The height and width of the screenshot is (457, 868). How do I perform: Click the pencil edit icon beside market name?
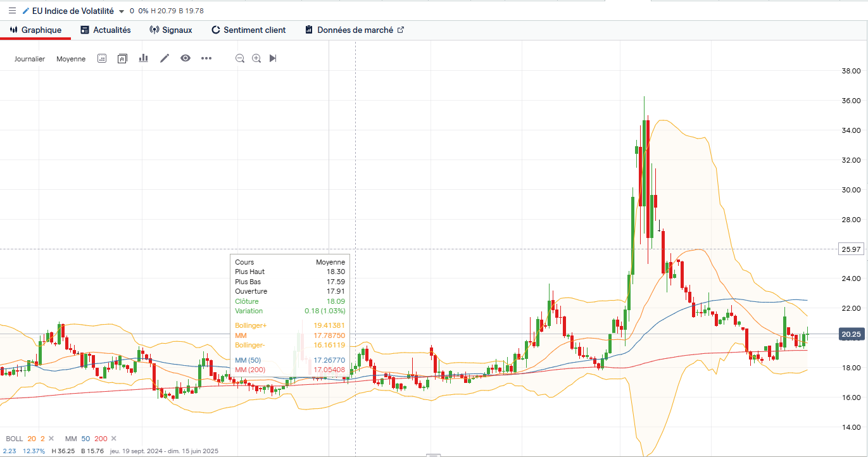(26, 11)
